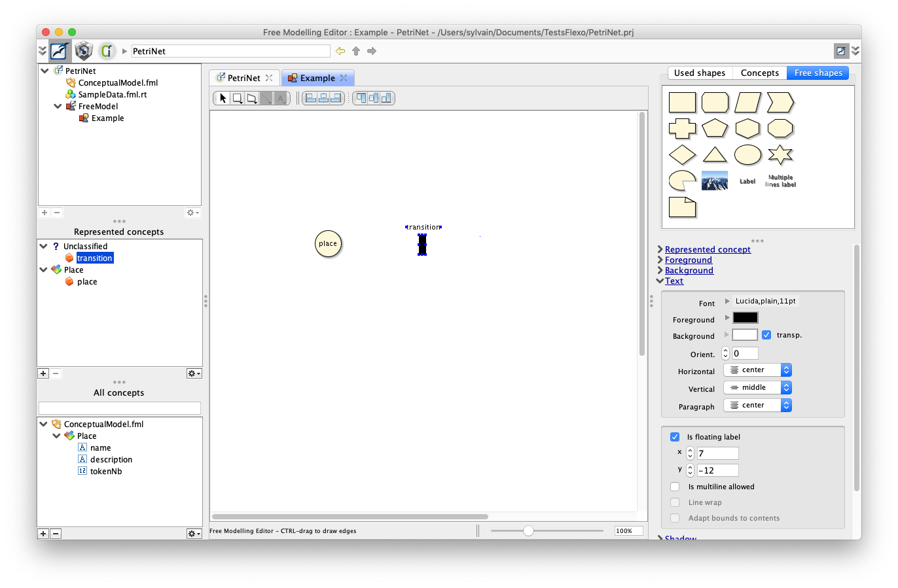Open the Horizontal alignment dropdown
This screenshot has height=588, width=898.
coord(757,370)
